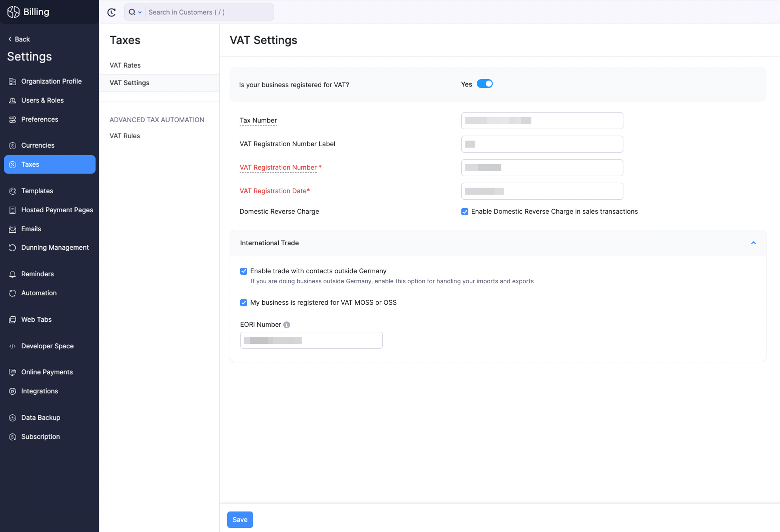Switch to the VAT Rates tab
The image size is (780, 532).
tap(125, 65)
